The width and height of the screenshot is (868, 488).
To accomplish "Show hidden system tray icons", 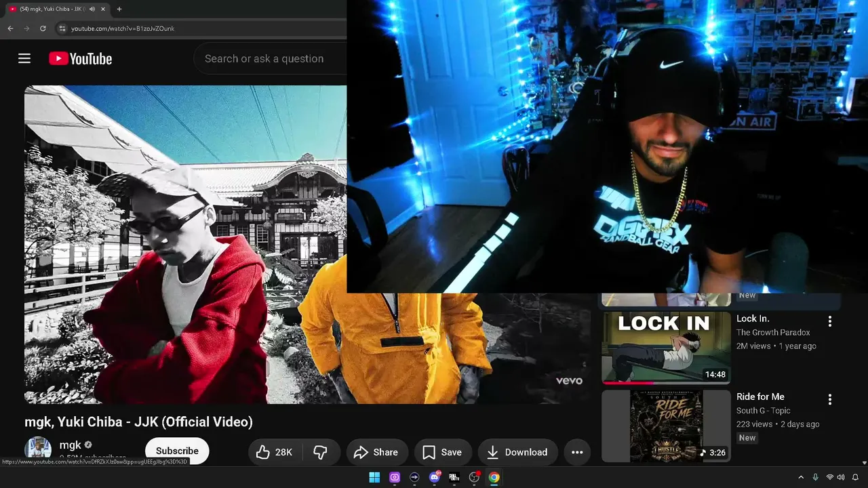I will (801, 477).
